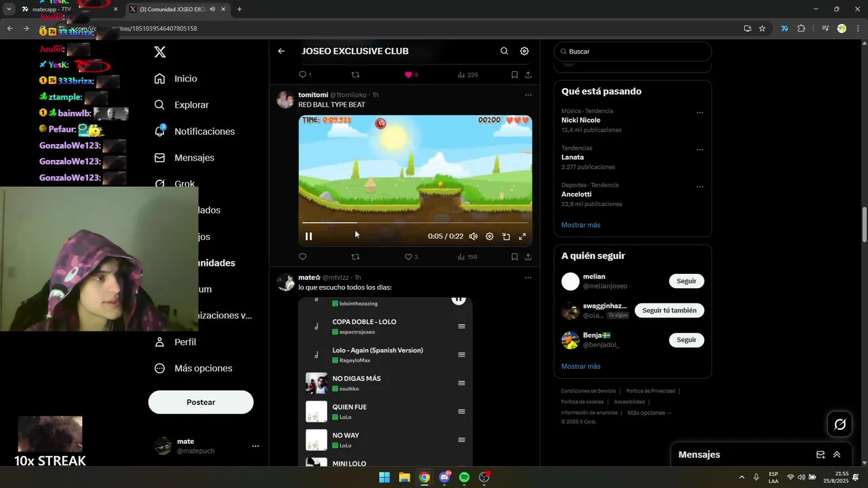868x488 pixels.
Task: Search within the JOSEO EXCLUSIVE CLUB community
Action: [504, 51]
